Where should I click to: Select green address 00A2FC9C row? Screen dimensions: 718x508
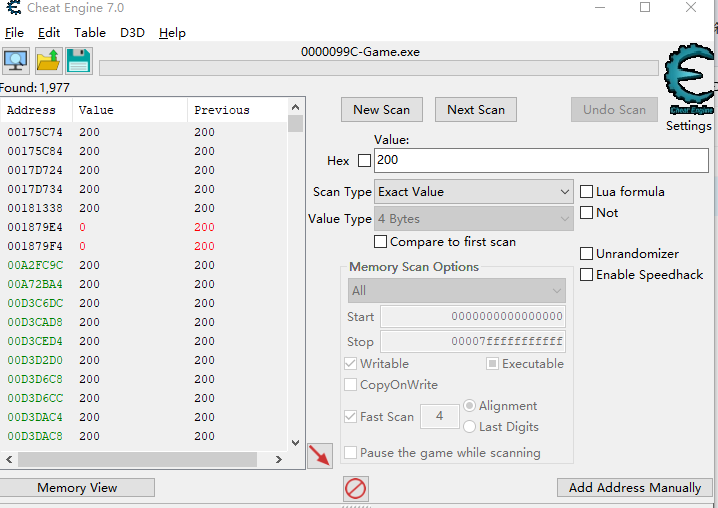(x=144, y=265)
